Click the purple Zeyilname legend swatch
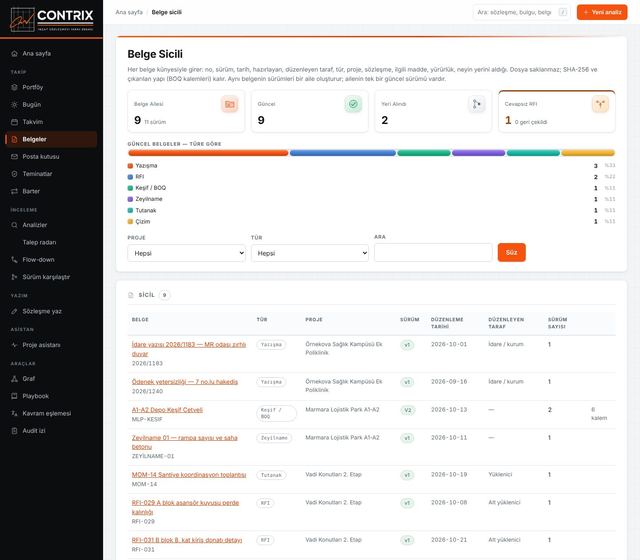This screenshot has height=560, width=640. 130,199
